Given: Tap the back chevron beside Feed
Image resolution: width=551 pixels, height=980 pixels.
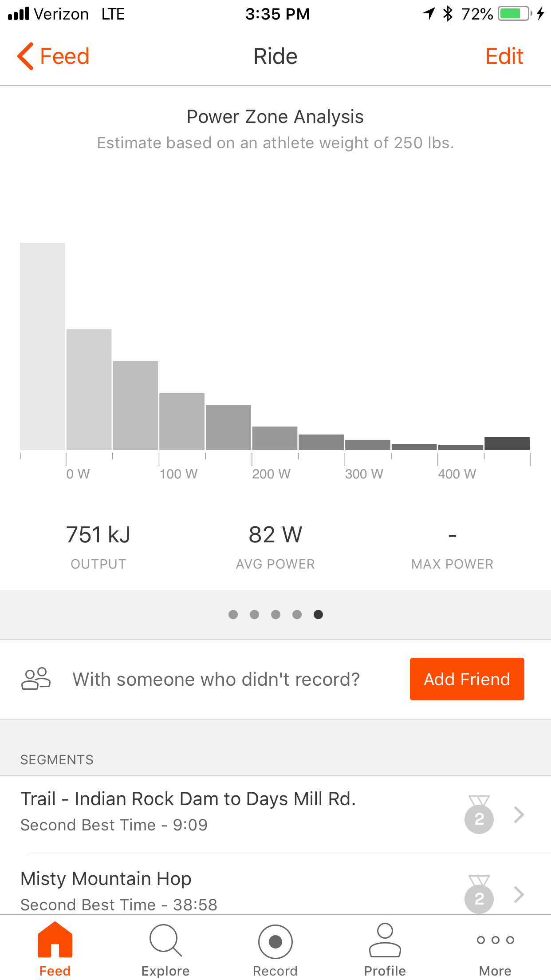Looking at the screenshot, I should tap(26, 56).
